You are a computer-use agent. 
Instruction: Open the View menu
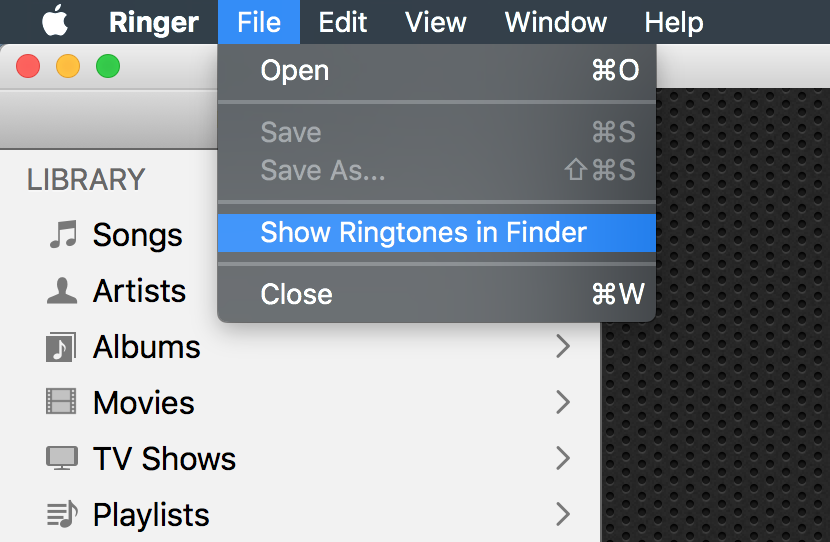pos(435,22)
